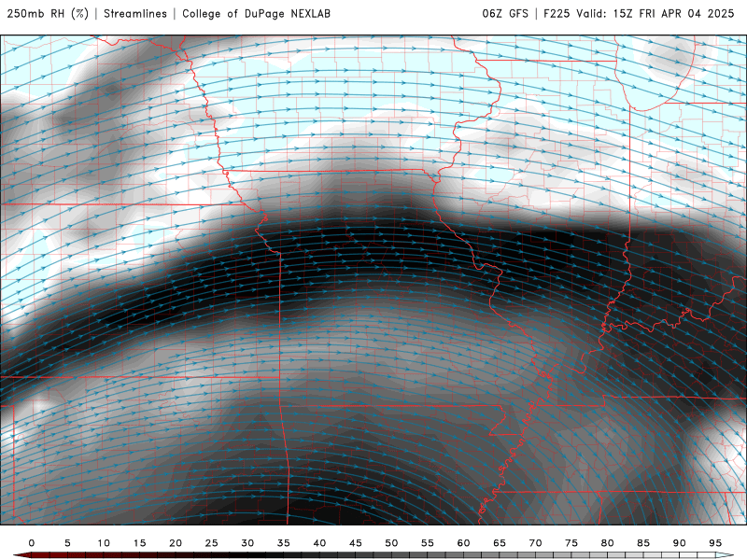747x560 pixels.
Task: Click the colorbar label "90"
Action: (x=680, y=543)
